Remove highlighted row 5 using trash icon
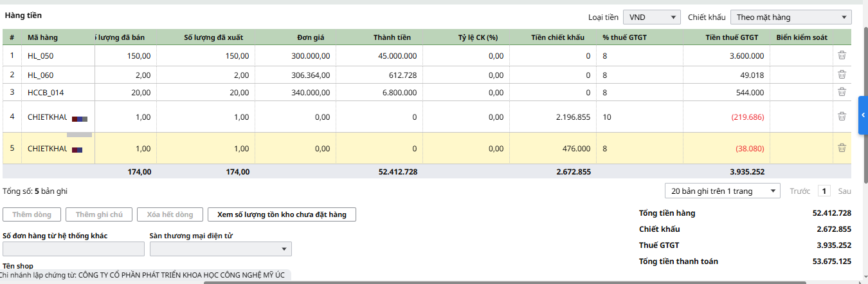 tap(842, 148)
